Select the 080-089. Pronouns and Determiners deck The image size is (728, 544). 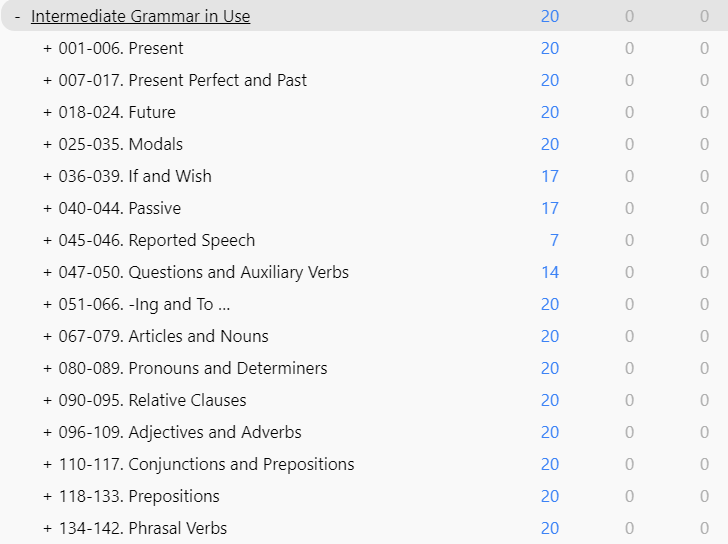pyautogui.click(x=193, y=369)
